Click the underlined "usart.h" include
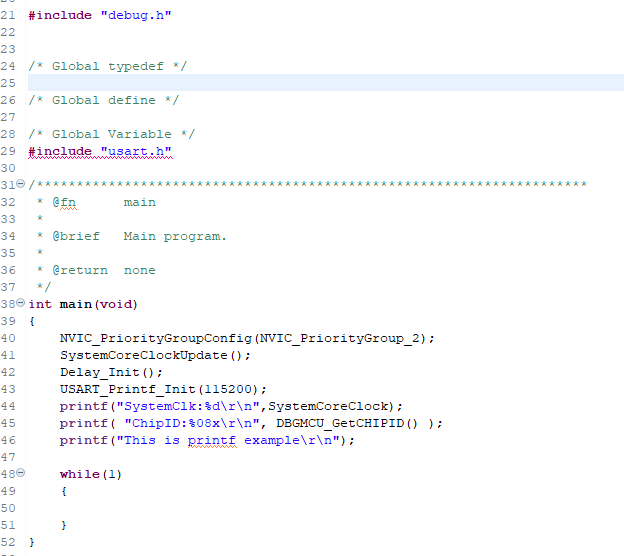 [x=137, y=151]
